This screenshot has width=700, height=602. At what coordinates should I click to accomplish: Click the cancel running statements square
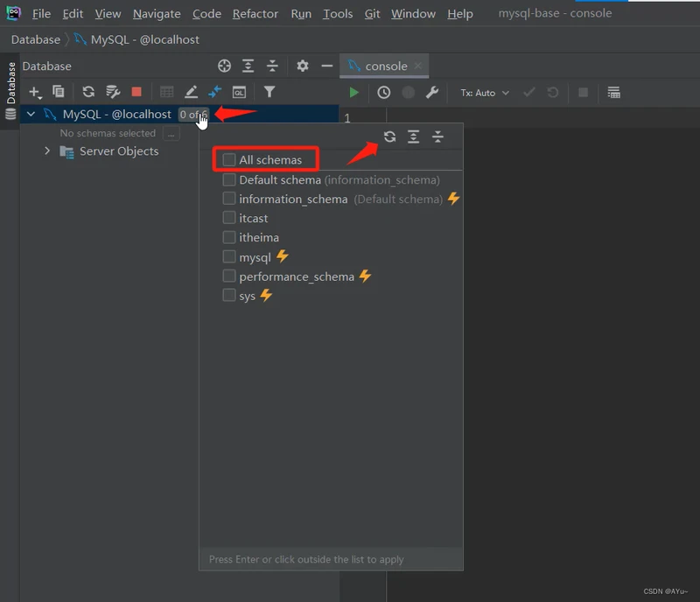583,93
